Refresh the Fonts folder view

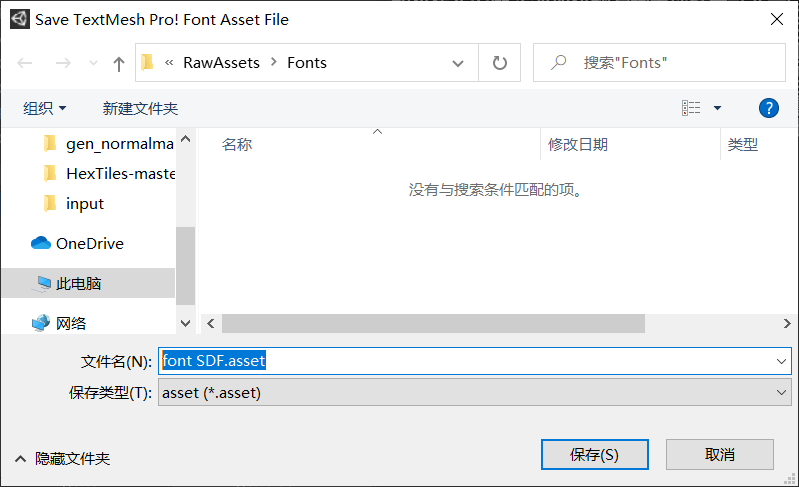(500, 63)
